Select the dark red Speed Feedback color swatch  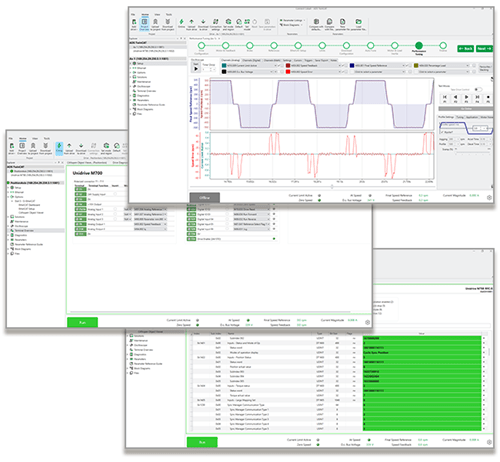click(x=288, y=66)
